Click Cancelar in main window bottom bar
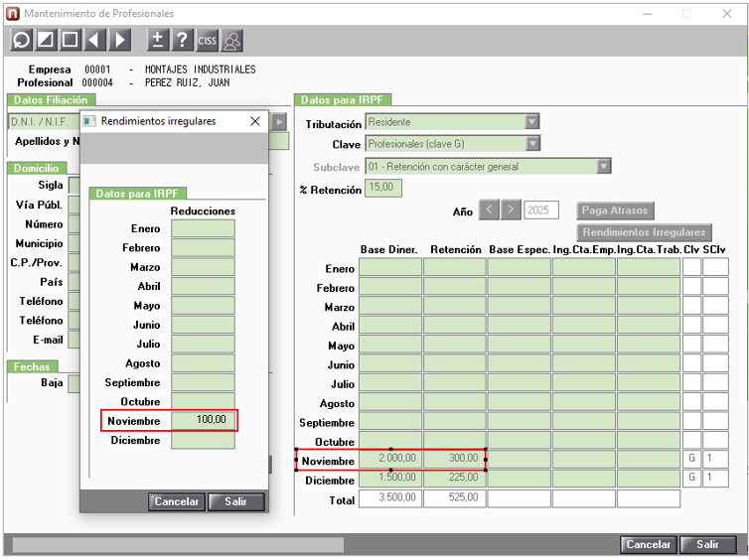749x560 pixels. tap(649, 545)
